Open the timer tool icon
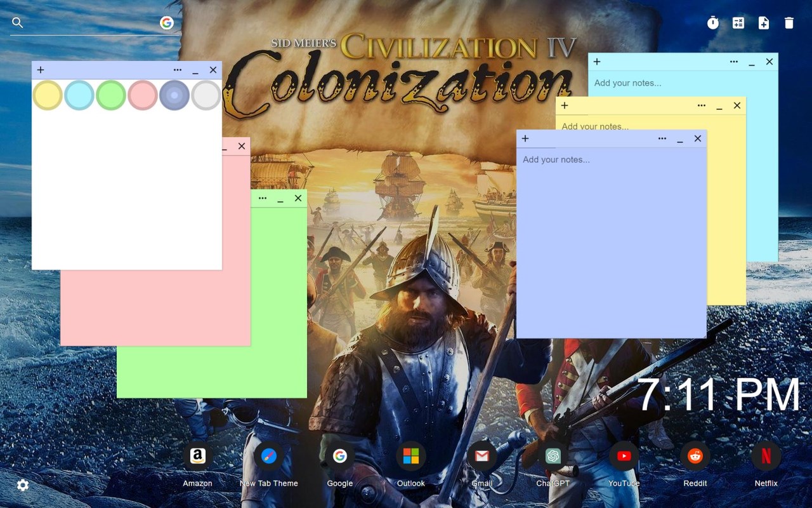Screen dimensions: 812x508 coord(713,23)
